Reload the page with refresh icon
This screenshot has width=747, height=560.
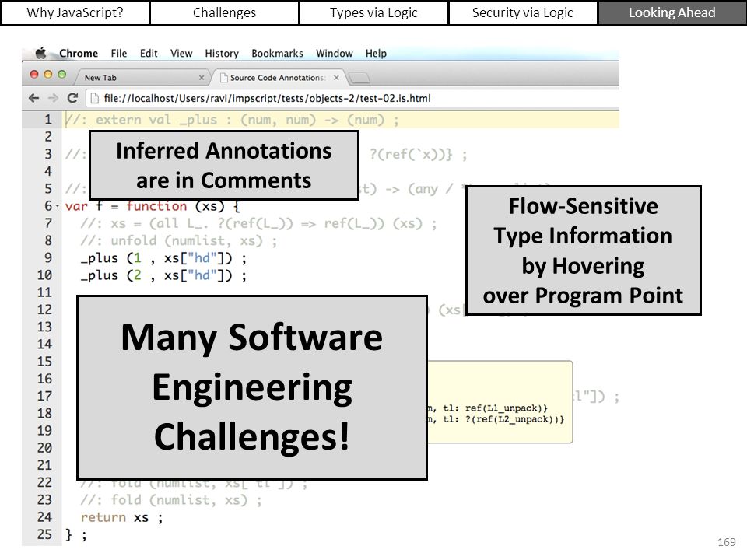pyautogui.click(x=72, y=98)
